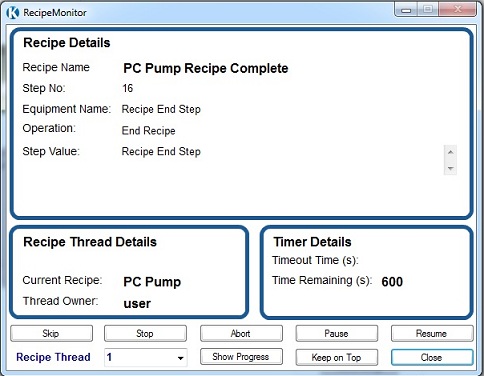Click the step value scroll up arrow
The image size is (484, 376).
coord(450,152)
